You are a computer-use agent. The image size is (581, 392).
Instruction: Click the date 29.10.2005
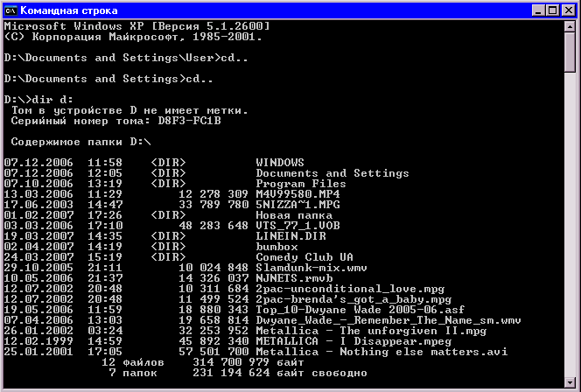tap(38, 268)
